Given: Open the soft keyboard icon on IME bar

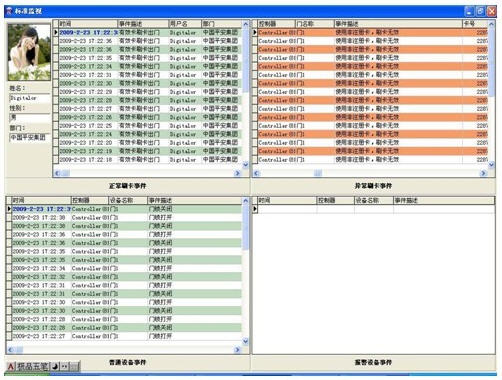Looking at the screenshot, I should [x=74, y=367].
